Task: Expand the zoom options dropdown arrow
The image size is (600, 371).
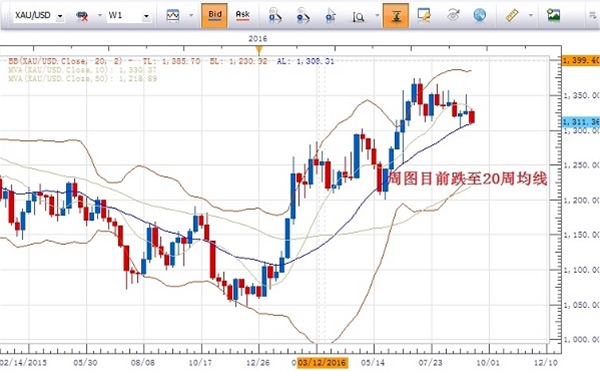Action: pyautogui.click(x=377, y=15)
